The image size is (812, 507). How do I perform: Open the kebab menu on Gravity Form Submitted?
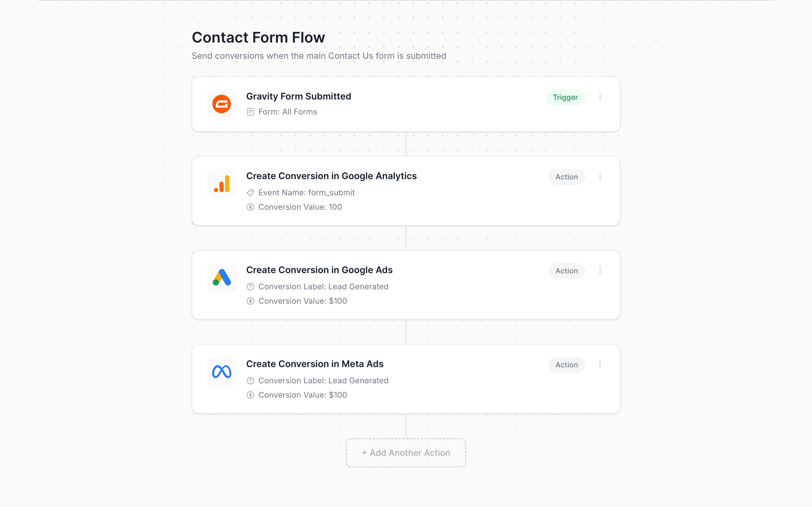coord(600,97)
